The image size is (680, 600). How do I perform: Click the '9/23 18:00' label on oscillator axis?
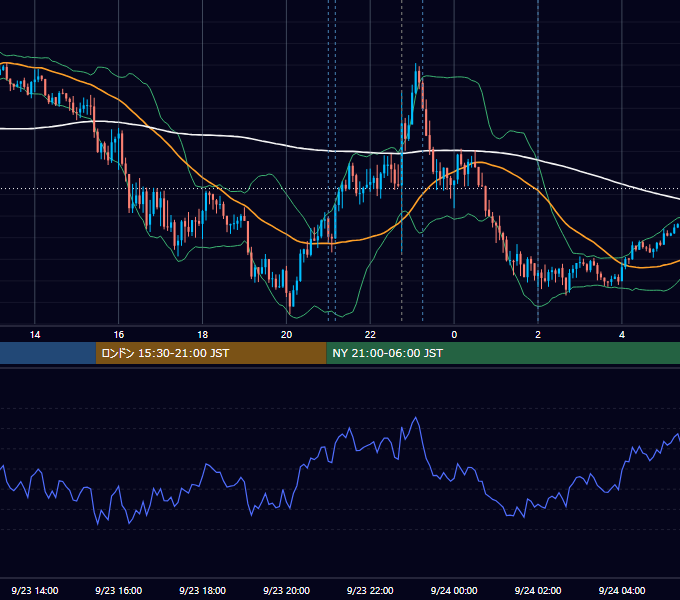203,590
